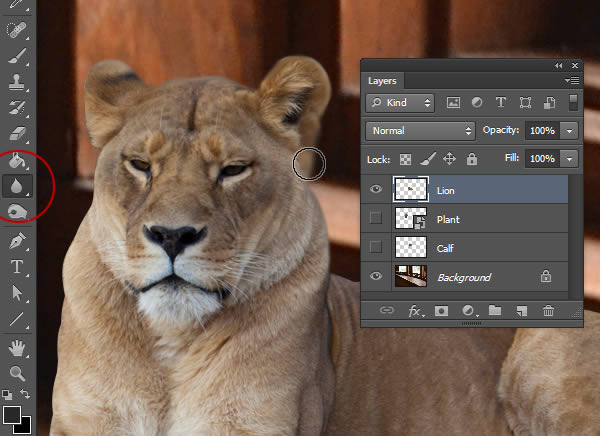Show the Calf layer
Viewport: 600px width, 436px height.
(376, 247)
